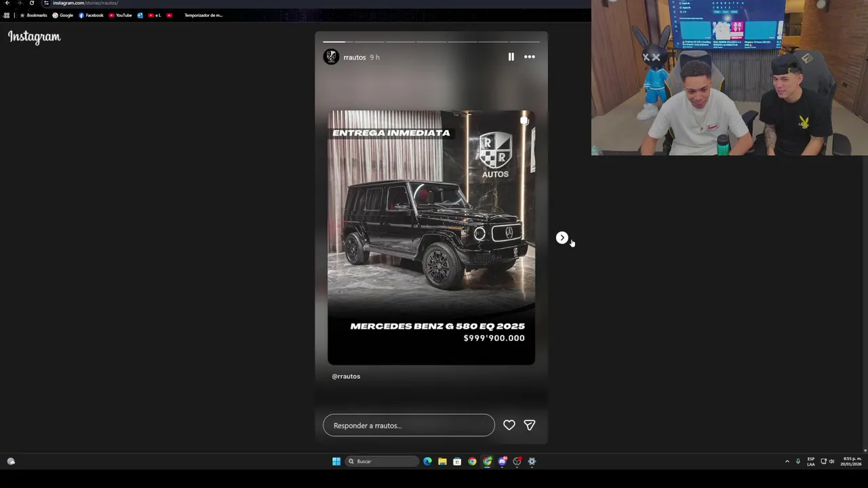
Task: Open the Outlook bookmark icon
Action: tap(140, 15)
